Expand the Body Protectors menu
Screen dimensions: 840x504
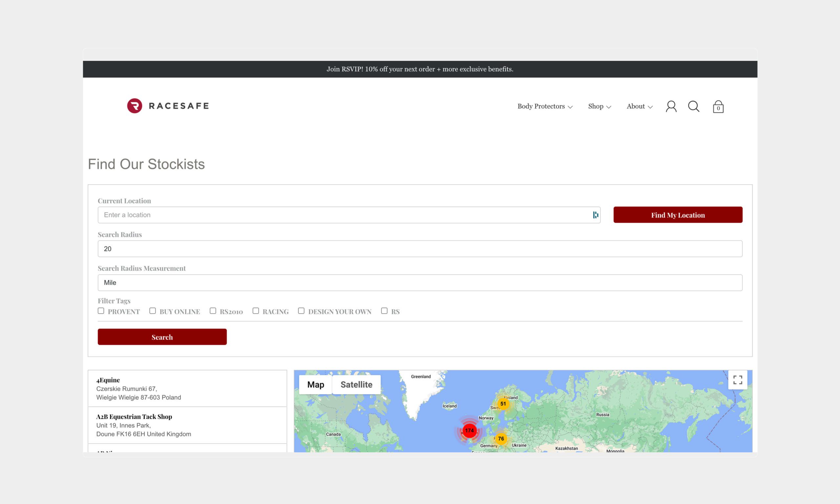(x=545, y=106)
